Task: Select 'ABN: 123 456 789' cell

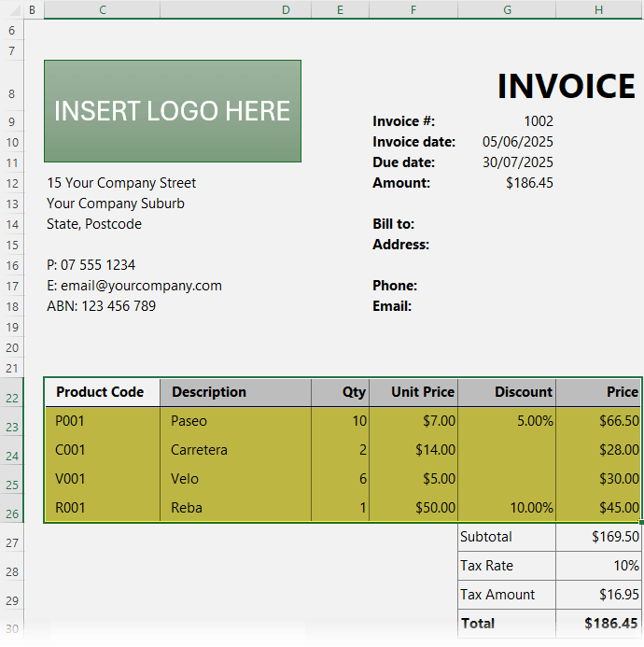Action: [101, 306]
